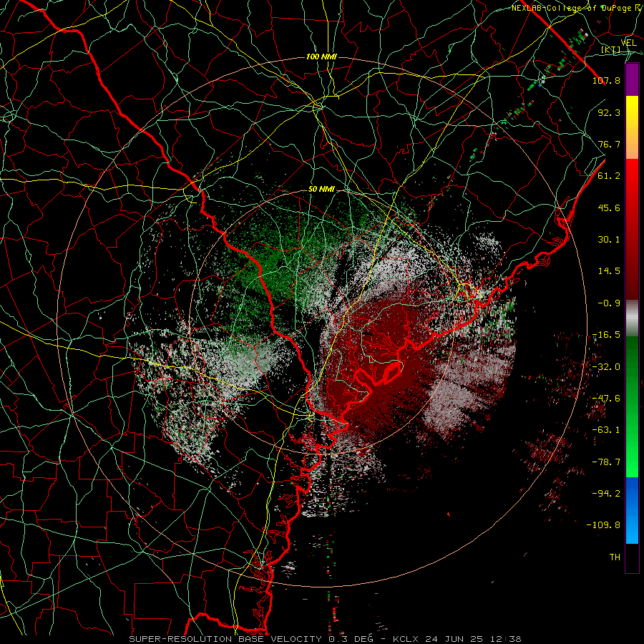
Task: Click the -32.0 legend value
Action: click(606, 367)
